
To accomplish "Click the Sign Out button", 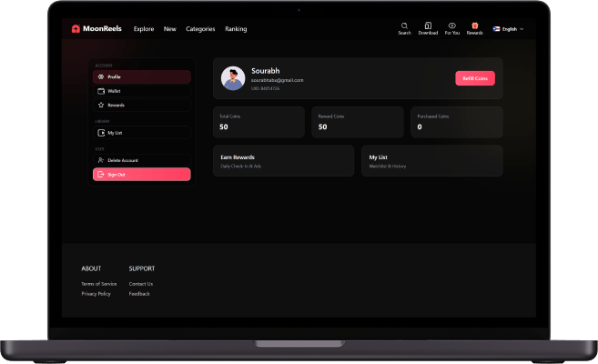I will point(142,174).
